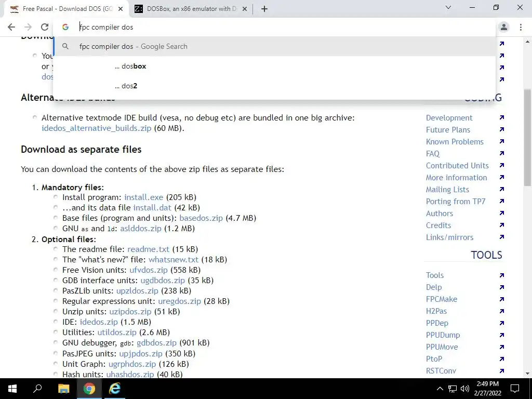Screen dimensions: 532x399
Task: Open the Windows notification center
Action: click(515, 389)
